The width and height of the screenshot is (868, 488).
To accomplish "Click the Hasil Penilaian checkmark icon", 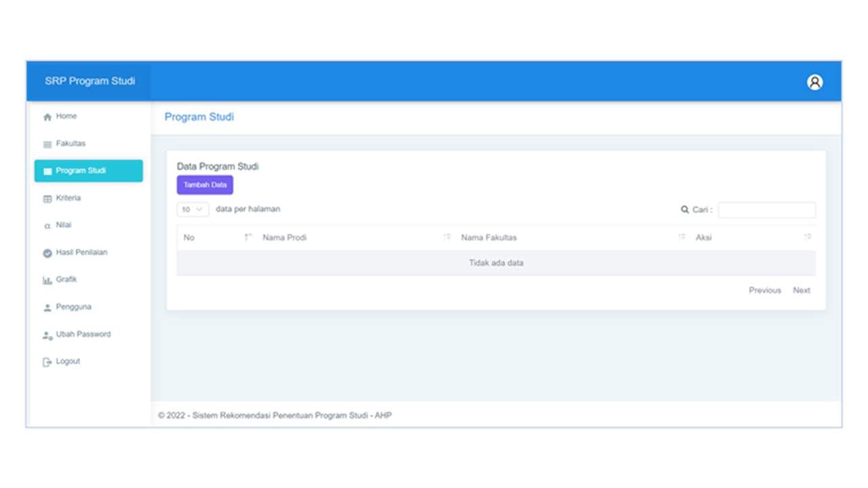I will click(47, 253).
